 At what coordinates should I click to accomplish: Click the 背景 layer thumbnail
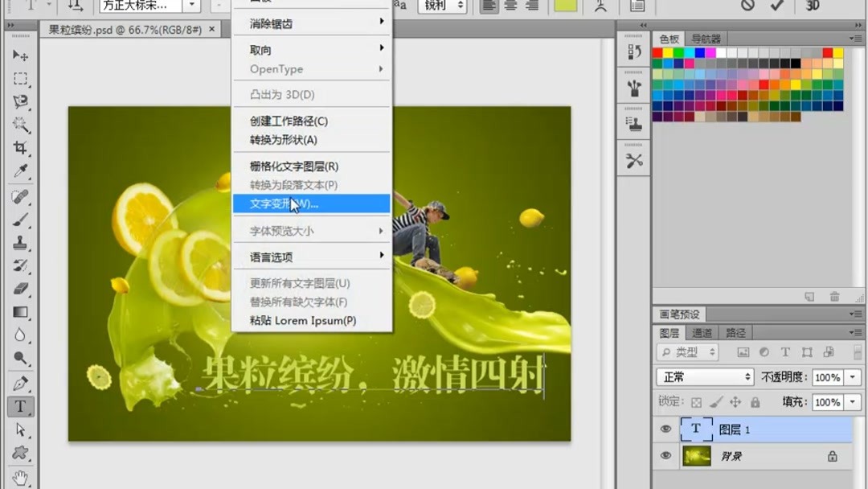[696, 456]
